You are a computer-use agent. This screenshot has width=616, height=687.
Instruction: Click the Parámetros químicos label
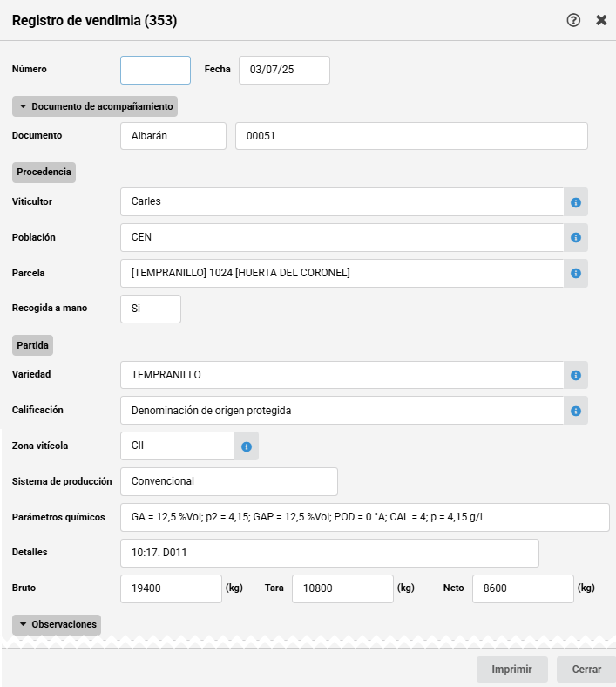pyautogui.click(x=58, y=517)
